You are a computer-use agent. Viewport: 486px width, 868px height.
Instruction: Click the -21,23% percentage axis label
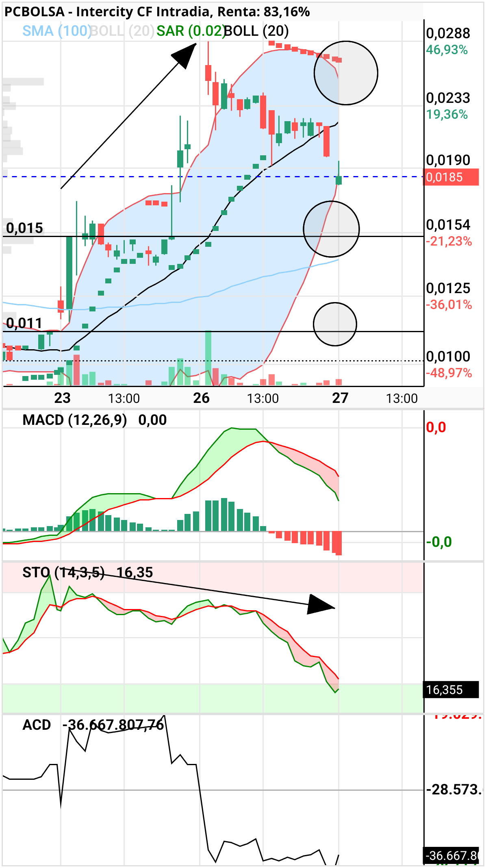tap(449, 241)
